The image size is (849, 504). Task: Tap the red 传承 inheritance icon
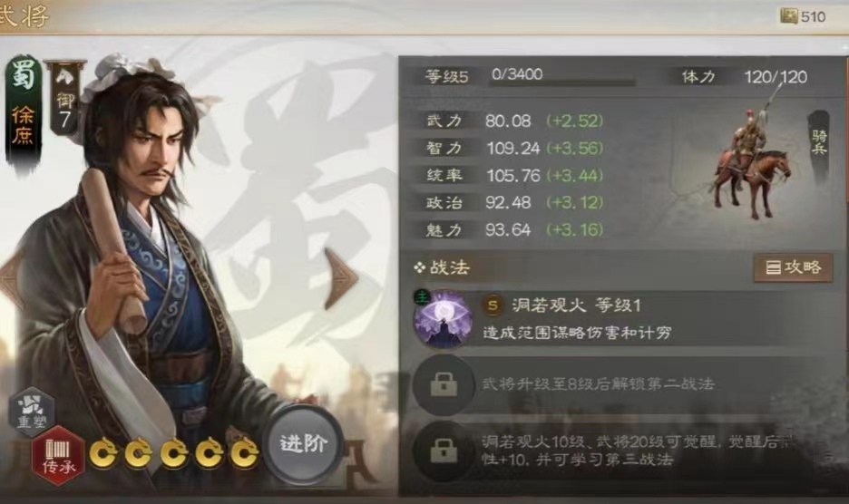point(58,455)
